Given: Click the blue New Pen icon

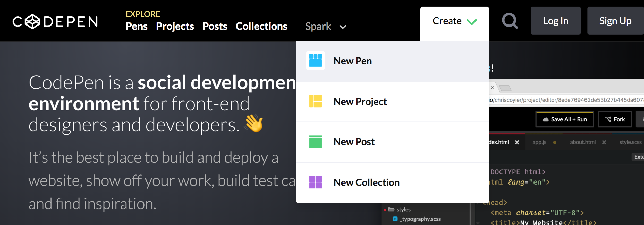Looking at the screenshot, I should click(315, 61).
